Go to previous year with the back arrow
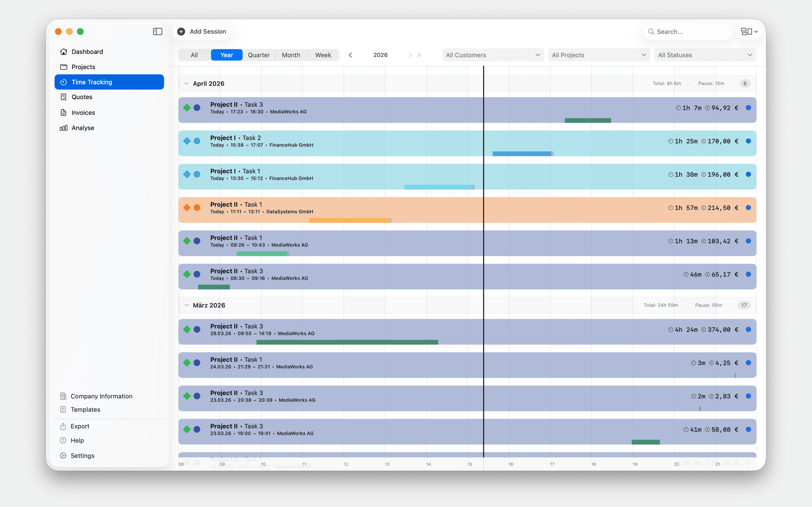 pyautogui.click(x=350, y=55)
